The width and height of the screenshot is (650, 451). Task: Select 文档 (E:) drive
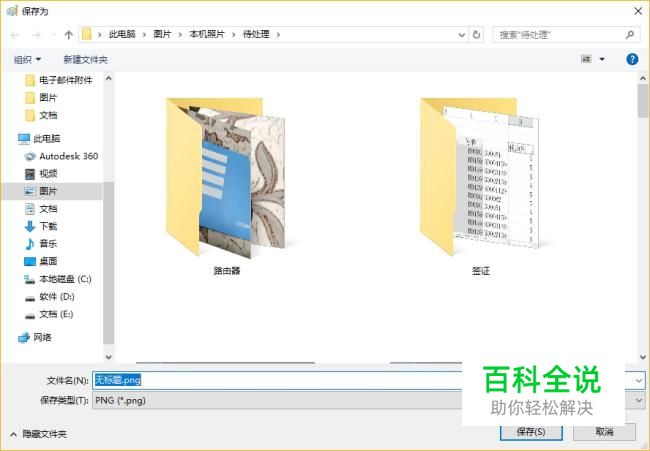coord(49,314)
